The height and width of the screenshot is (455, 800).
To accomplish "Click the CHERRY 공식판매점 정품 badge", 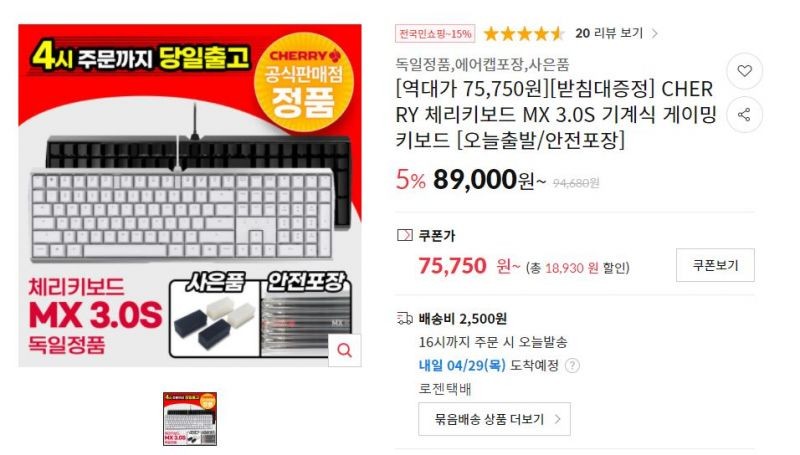I will (304, 82).
